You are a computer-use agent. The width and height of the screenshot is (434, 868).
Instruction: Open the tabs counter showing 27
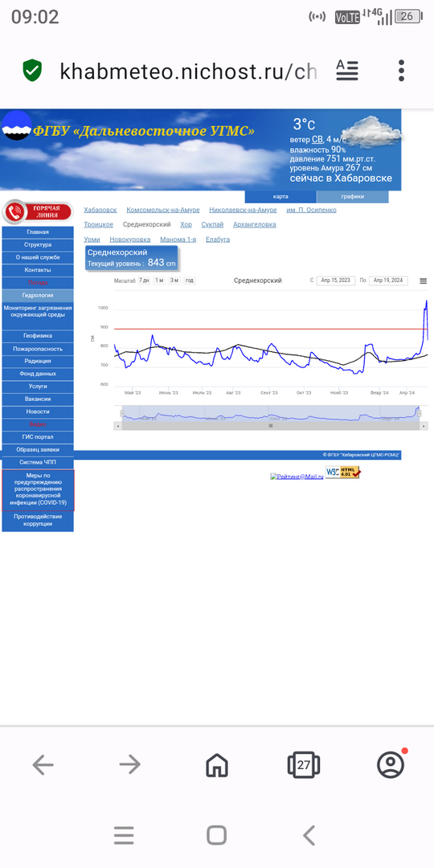point(303,766)
